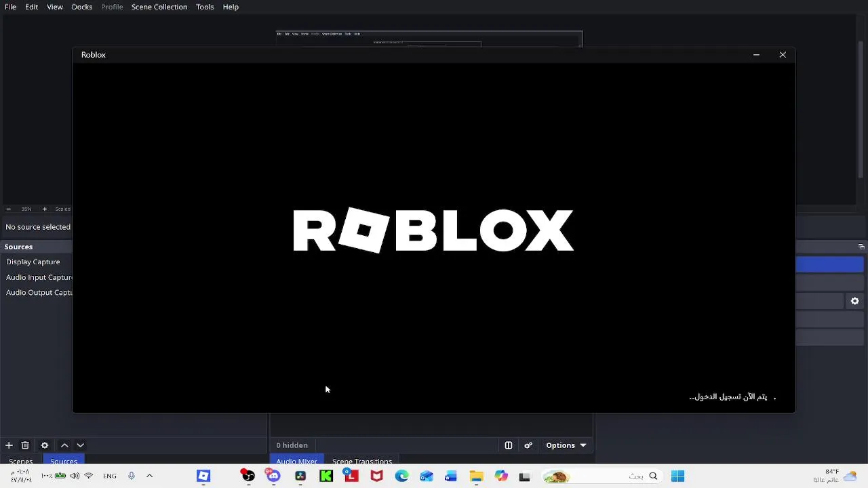Open the Edit menu in OBS
Viewport: 868px width, 488px height.
pyautogui.click(x=32, y=7)
